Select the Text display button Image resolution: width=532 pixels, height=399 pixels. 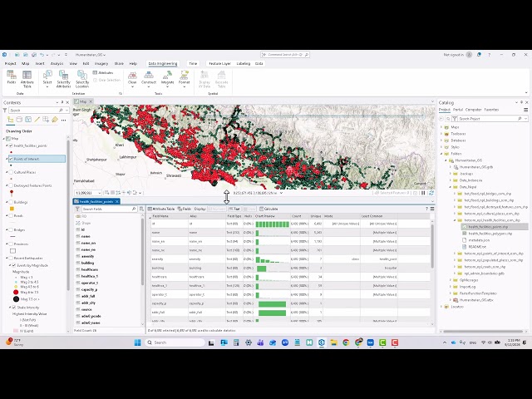click(x=234, y=209)
